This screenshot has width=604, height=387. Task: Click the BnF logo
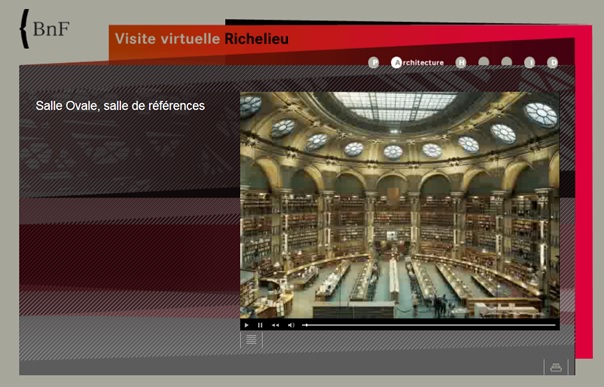pos(45,29)
